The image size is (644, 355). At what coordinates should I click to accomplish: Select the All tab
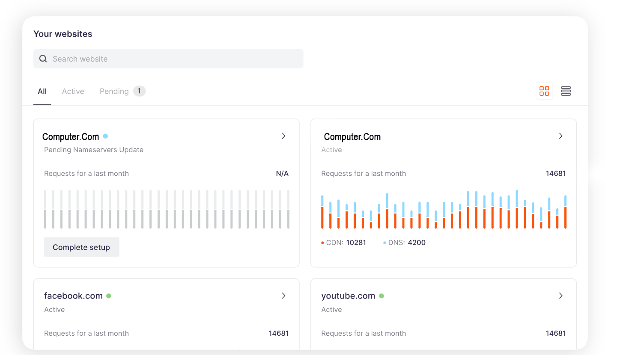click(42, 92)
